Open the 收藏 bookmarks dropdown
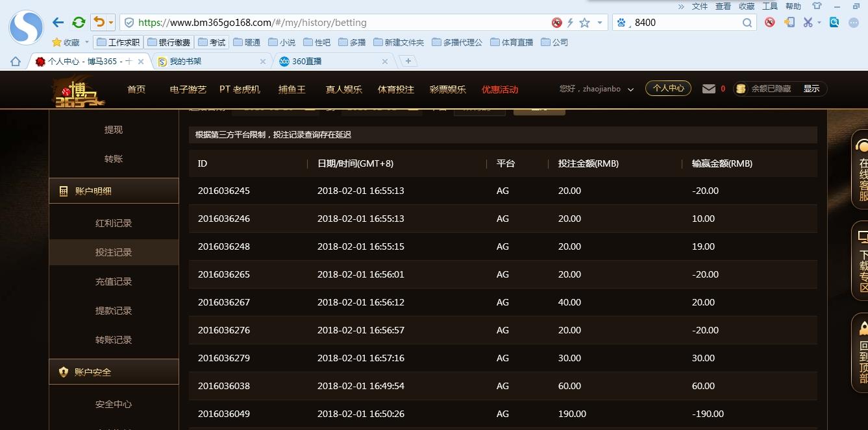Image resolution: width=868 pixels, height=430 pixels. [x=76, y=42]
